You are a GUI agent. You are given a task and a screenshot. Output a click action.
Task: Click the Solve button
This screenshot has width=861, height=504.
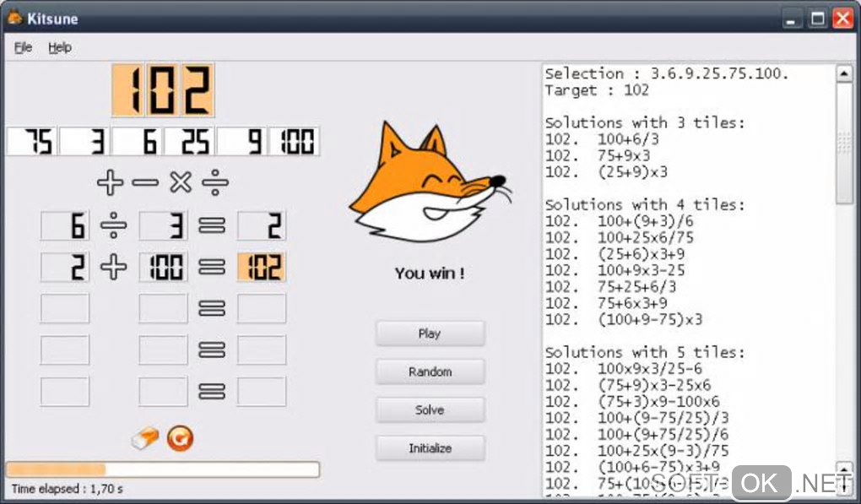[430, 409]
